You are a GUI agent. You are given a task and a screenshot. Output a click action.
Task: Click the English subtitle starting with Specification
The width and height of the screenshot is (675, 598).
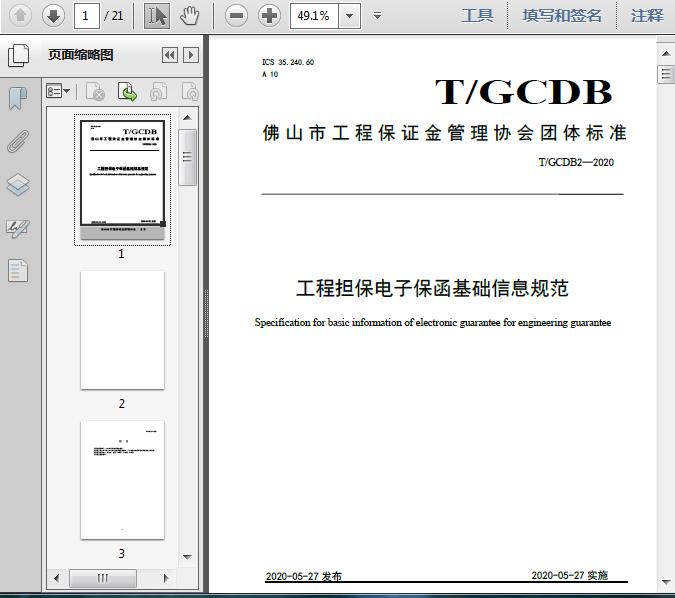[x=433, y=323]
